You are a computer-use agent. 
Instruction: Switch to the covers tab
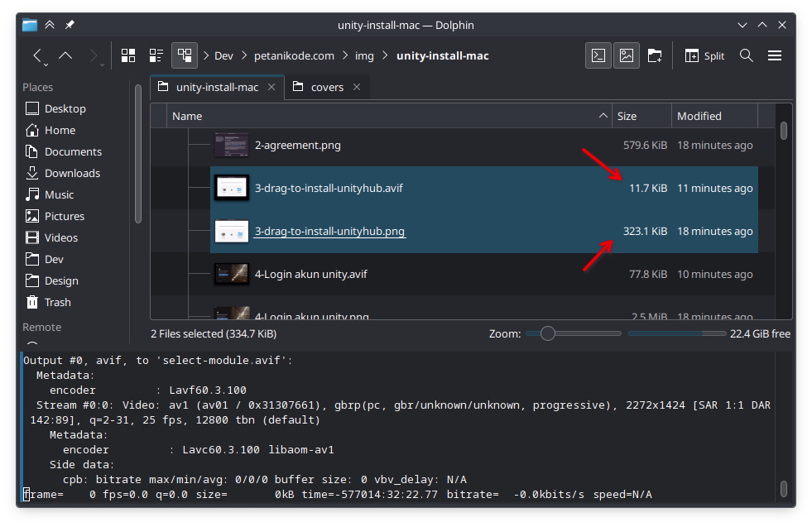pos(326,87)
